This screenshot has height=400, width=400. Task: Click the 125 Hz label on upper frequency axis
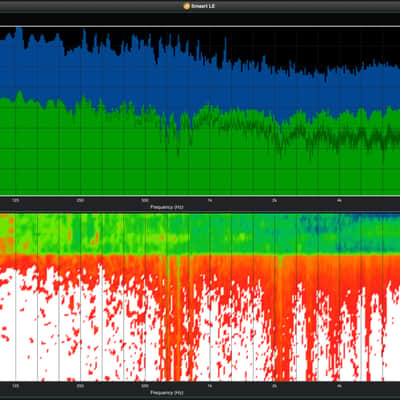[15, 200]
